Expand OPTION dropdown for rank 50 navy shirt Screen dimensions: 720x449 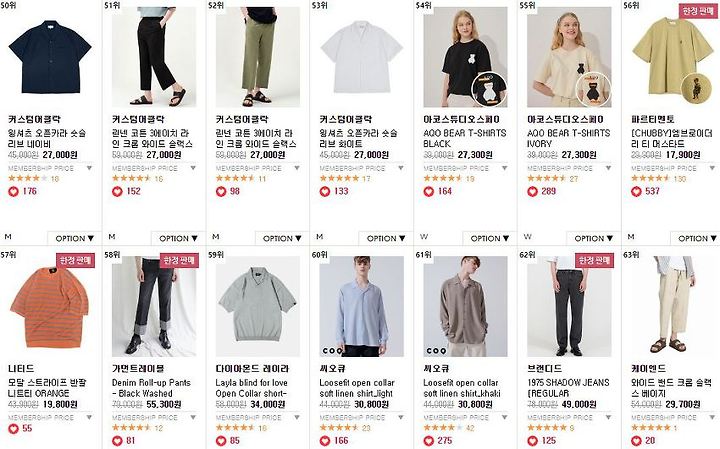coord(74,238)
